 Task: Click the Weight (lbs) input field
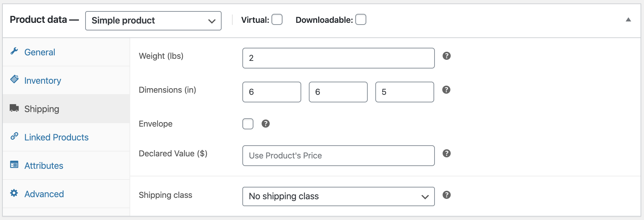coord(339,58)
